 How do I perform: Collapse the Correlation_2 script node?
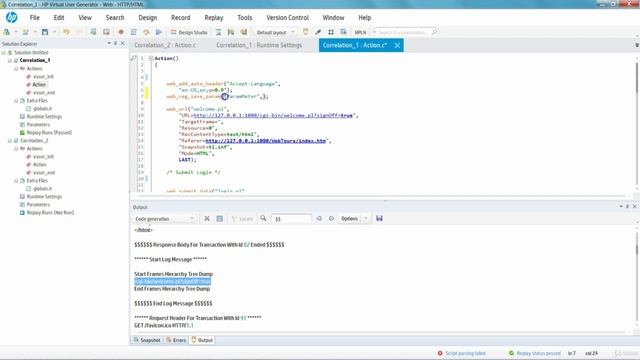click(x=10, y=140)
